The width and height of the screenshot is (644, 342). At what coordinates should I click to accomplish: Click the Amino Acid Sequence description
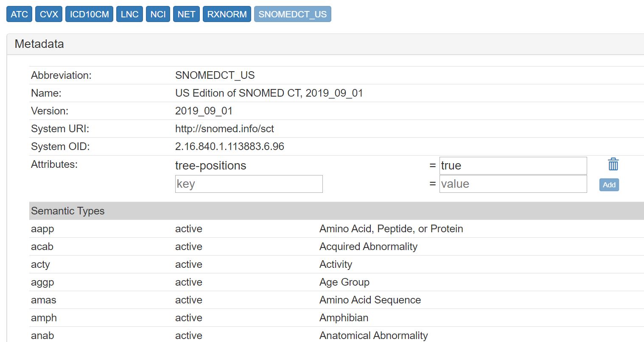[x=370, y=300]
